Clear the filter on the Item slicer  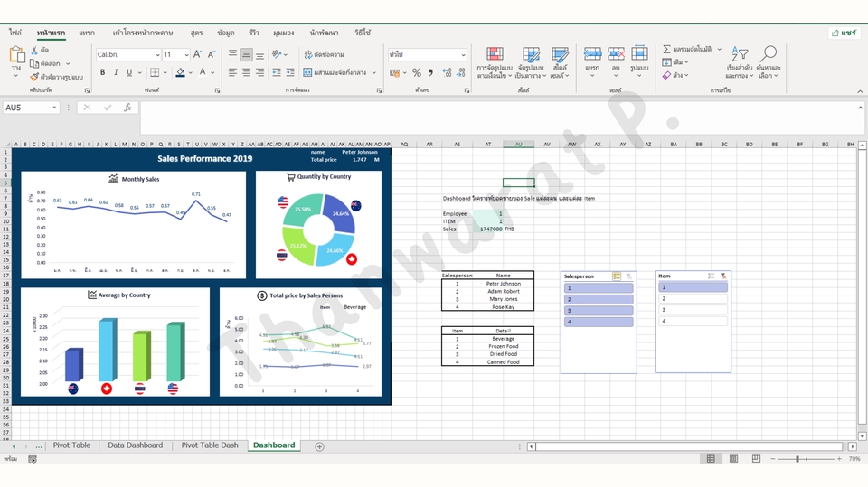point(723,276)
